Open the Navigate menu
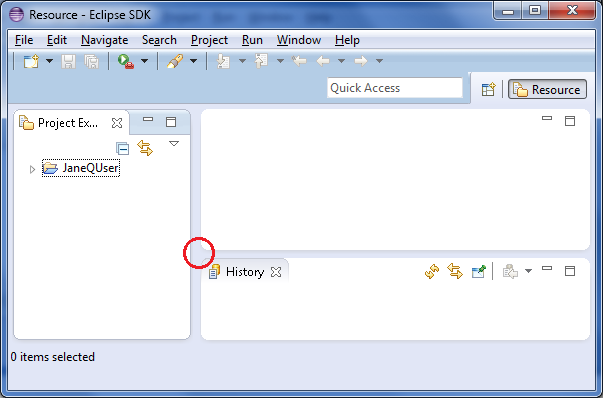603x398 pixels. tap(105, 40)
